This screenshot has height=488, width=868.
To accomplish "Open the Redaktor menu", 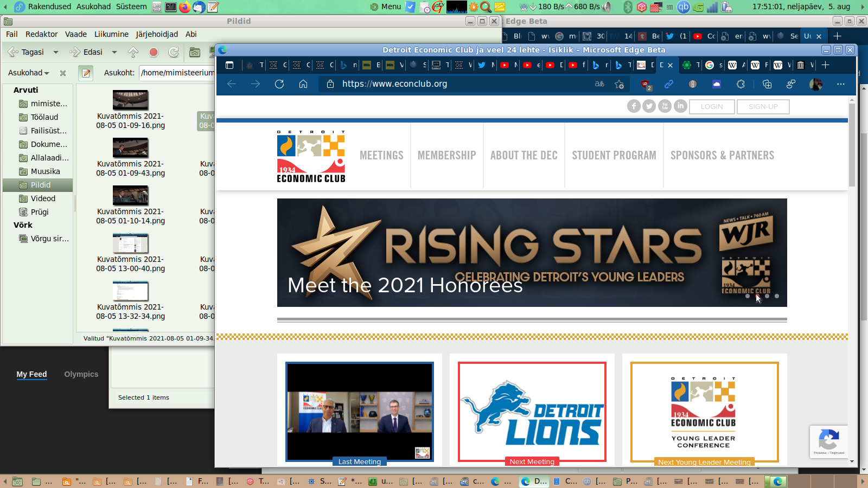I will pyautogui.click(x=41, y=34).
